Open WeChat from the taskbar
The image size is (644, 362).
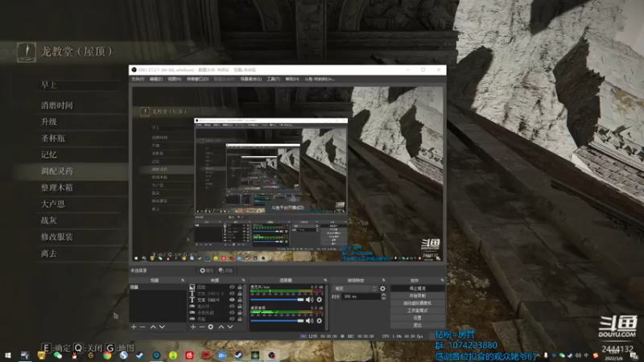(58, 356)
